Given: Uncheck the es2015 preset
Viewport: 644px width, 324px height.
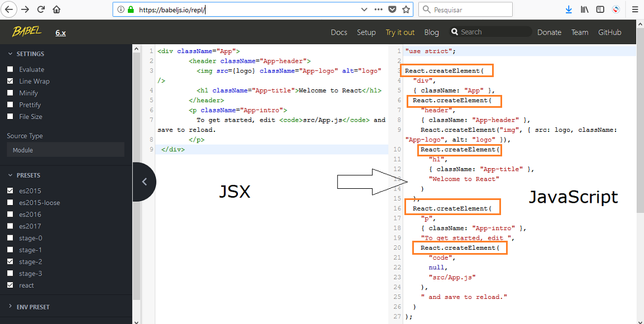Looking at the screenshot, I should (x=10, y=191).
